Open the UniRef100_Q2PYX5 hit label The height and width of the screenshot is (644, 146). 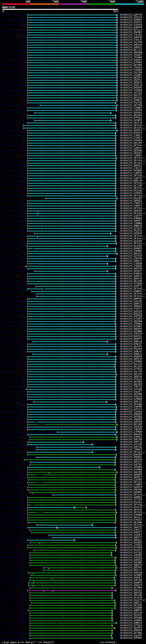(x=131, y=15)
